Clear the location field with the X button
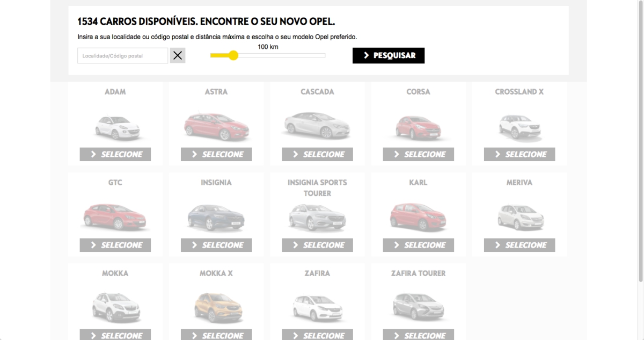 178,56
